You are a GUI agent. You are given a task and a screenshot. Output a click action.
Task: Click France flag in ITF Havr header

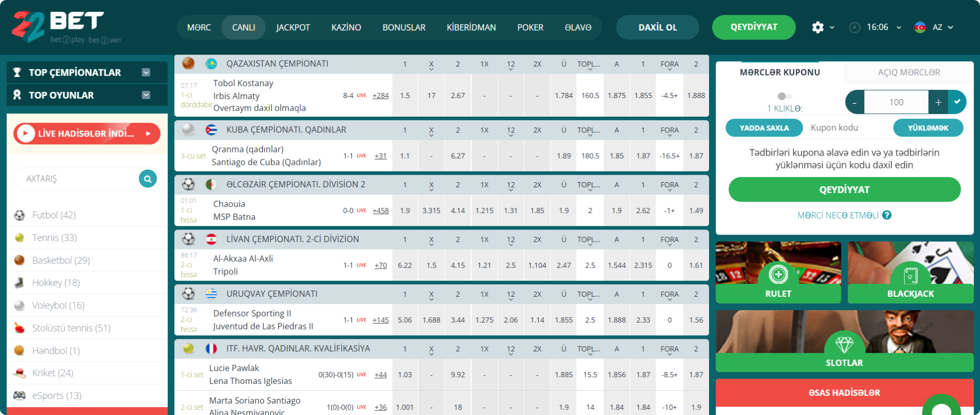coord(211,349)
